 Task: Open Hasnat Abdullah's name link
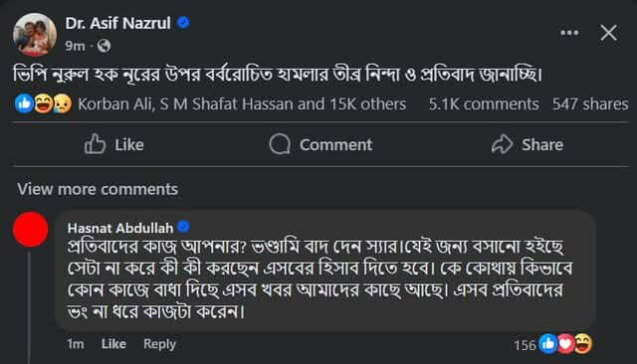click(x=120, y=228)
